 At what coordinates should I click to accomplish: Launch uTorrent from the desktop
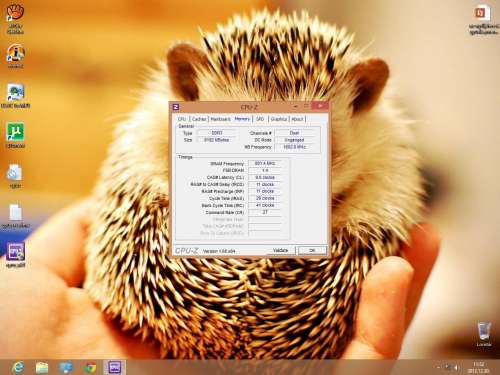[15, 136]
